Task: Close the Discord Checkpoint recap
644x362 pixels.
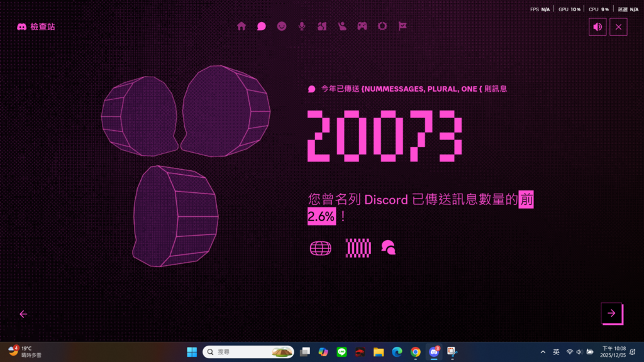Action: (x=618, y=27)
